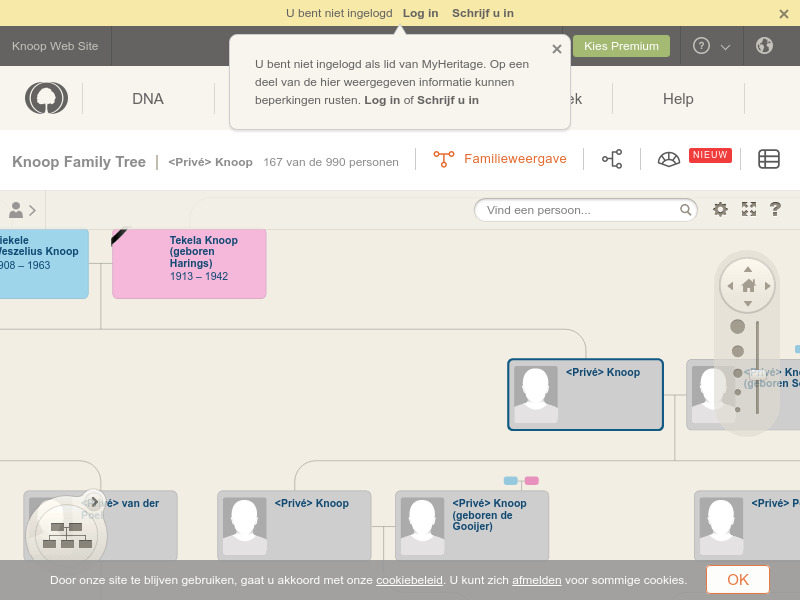Toggle the home recenter control

747,284
